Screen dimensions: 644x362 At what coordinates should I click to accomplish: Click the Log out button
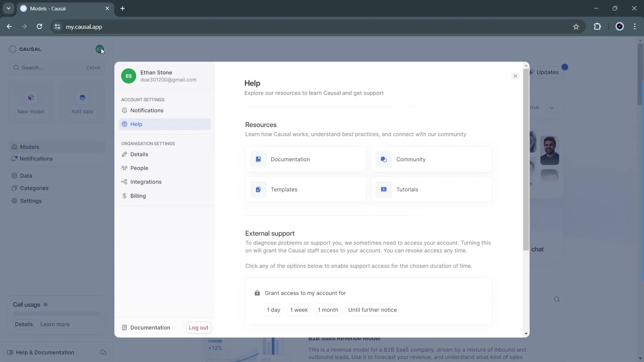click(199, 327)
